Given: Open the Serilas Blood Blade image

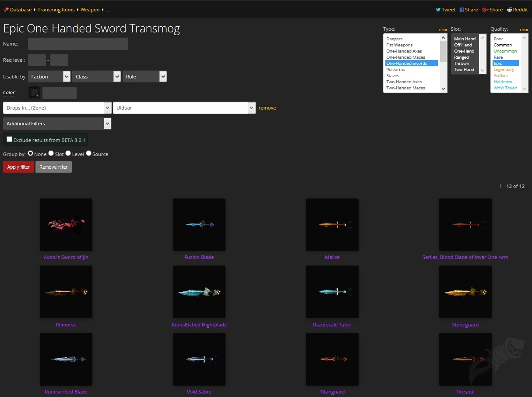Looking at the screenshot, I should click(465, 225).
